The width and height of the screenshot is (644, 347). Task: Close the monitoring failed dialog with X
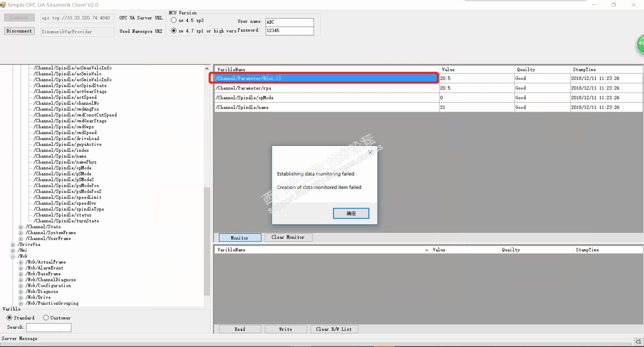(370, 152)
